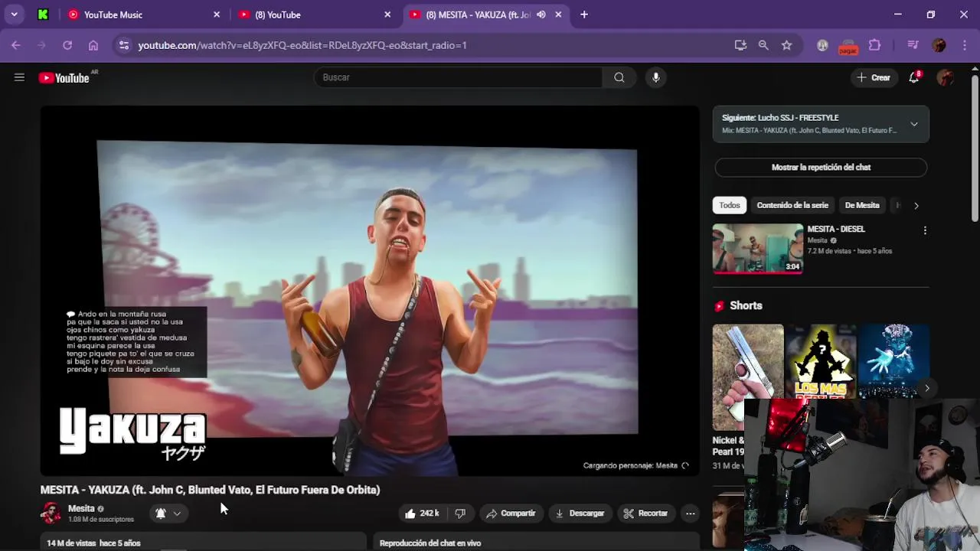980x551 pixels.
Task: Click the Shorts section heading
Action: [746, 305]
